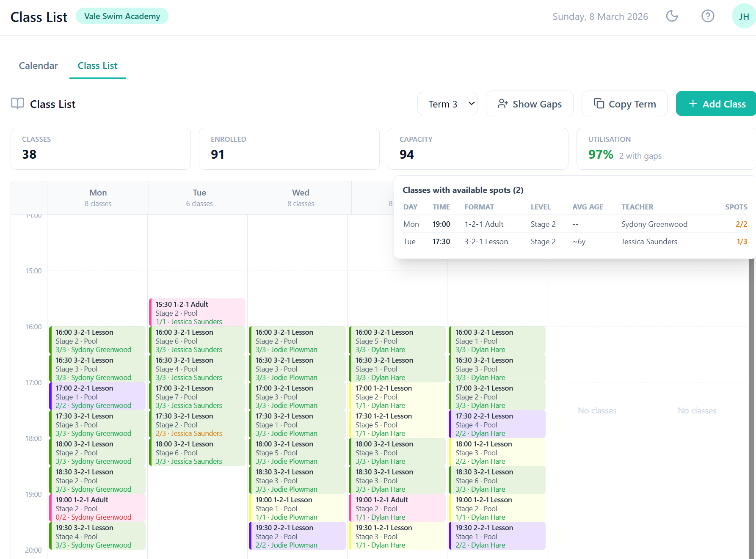Open the Term 3 dropdown
The image size is (756, 559).
click(x=447, y=103)
